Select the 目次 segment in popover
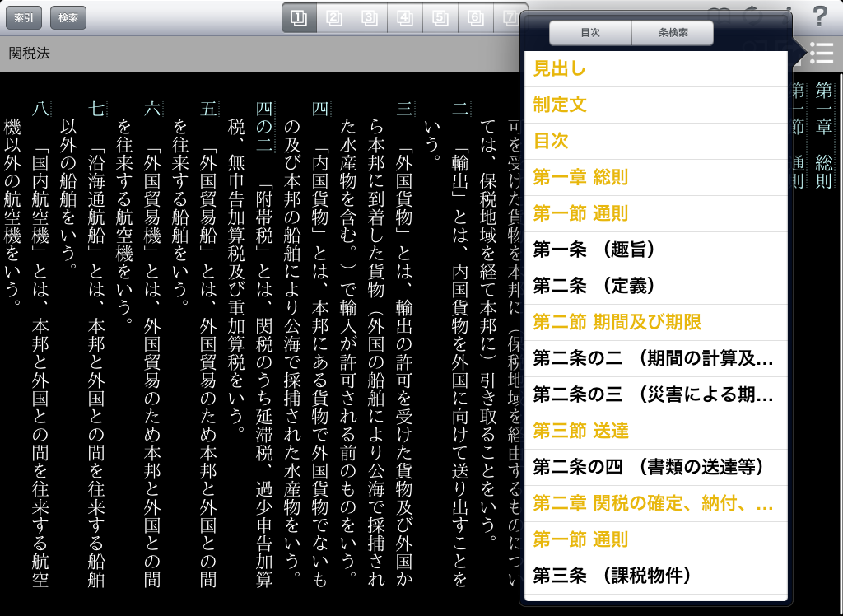 [x=590, y=33]
